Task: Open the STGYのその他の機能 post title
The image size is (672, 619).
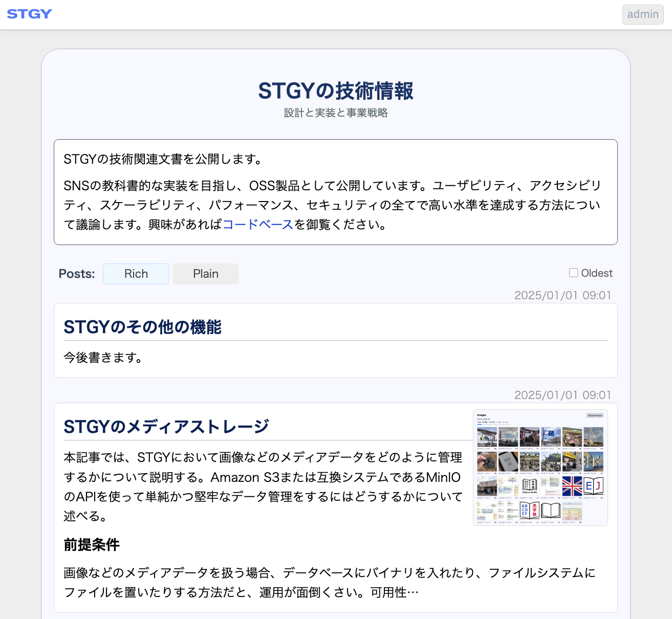Action: click(142, 327)
